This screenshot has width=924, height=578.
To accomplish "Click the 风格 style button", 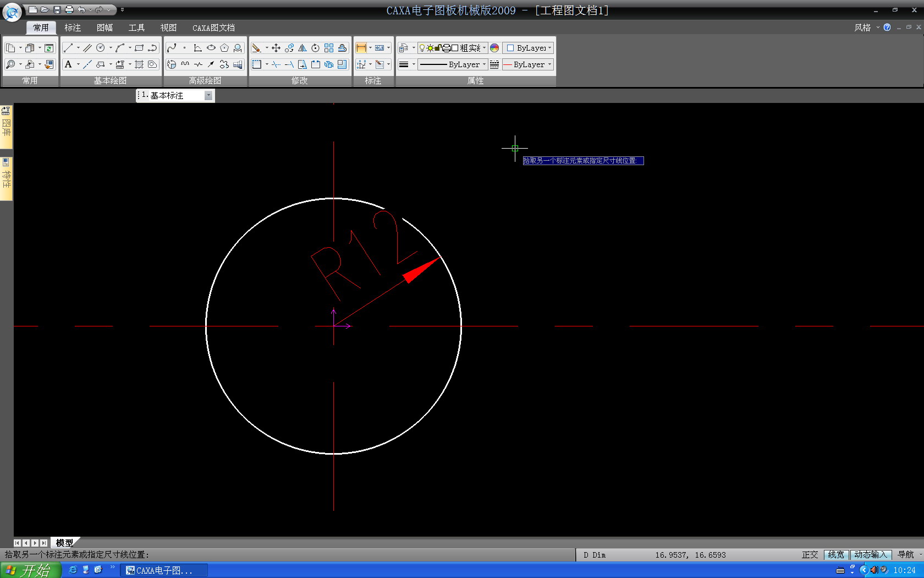I will (x=862, y=28).
